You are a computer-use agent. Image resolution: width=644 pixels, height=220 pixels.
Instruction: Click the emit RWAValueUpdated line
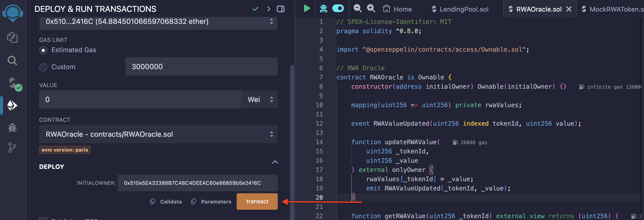(x=438, y=188)
